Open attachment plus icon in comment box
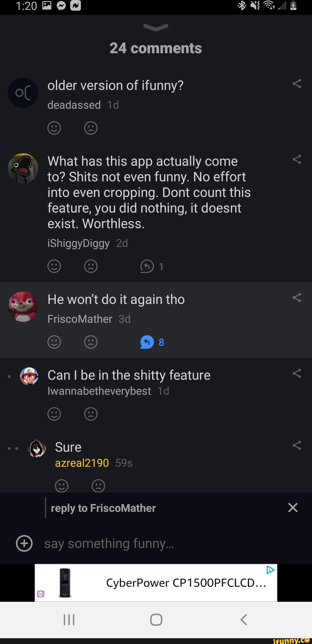The height and width of the screenshot is (644, 312). coord(24,543)
